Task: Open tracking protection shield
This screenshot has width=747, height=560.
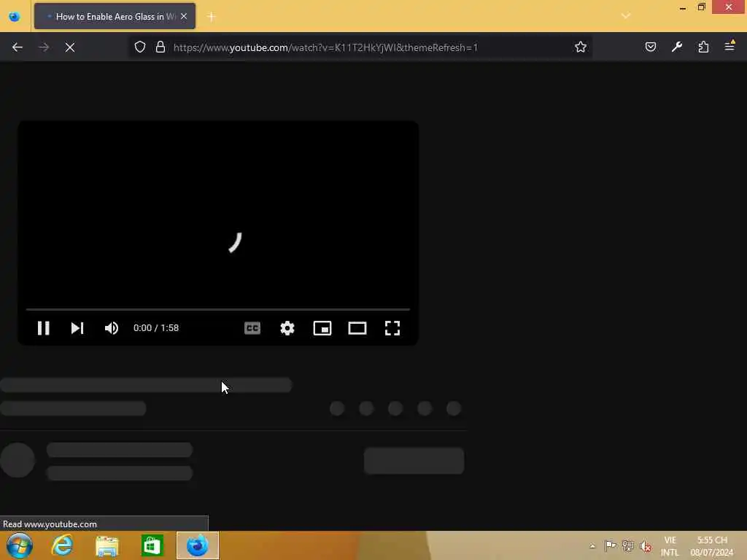Action: [x=139, y=47]
